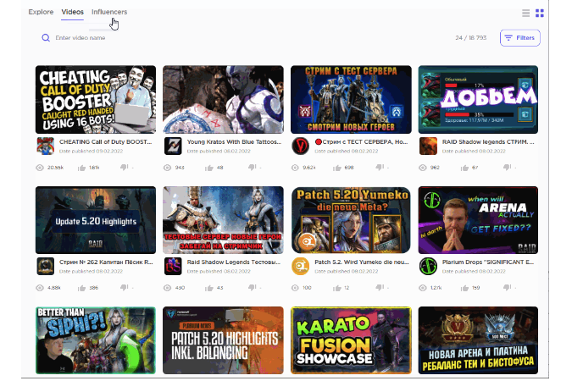Click likes thumb-up icon on CHEATING Call of Duty video
The image size is (572, 392).
tap(81, 168)
